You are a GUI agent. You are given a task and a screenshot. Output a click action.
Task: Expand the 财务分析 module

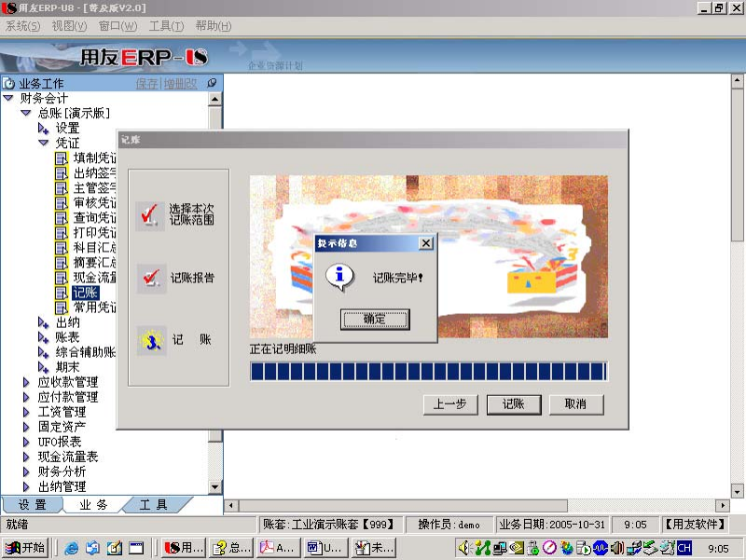(26, 472)
